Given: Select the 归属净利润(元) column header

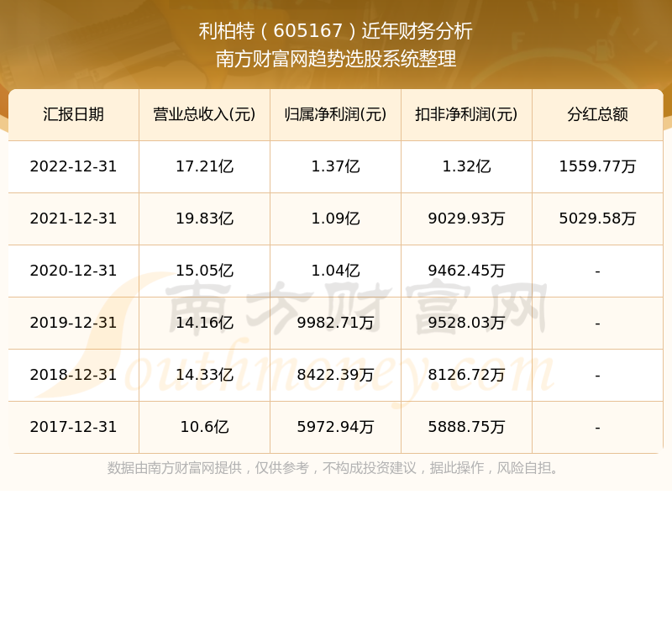Looking at the screenshot, I should coord(335,114).
